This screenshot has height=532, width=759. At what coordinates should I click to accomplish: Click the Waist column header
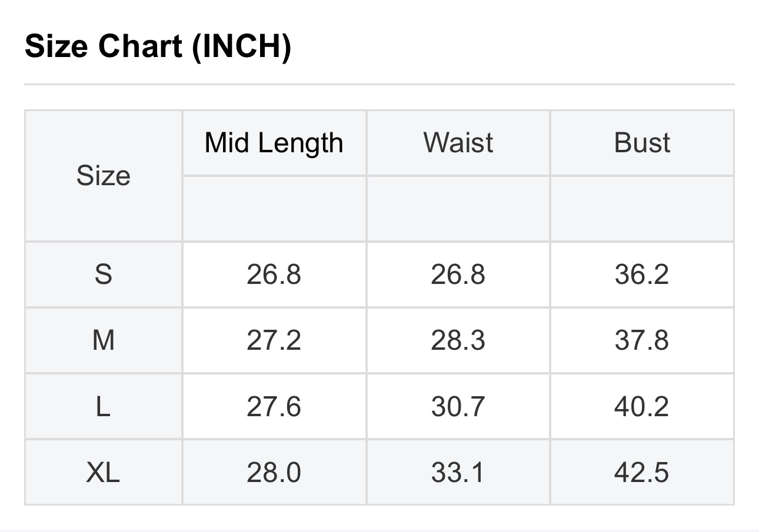click(x=458, y=143)
